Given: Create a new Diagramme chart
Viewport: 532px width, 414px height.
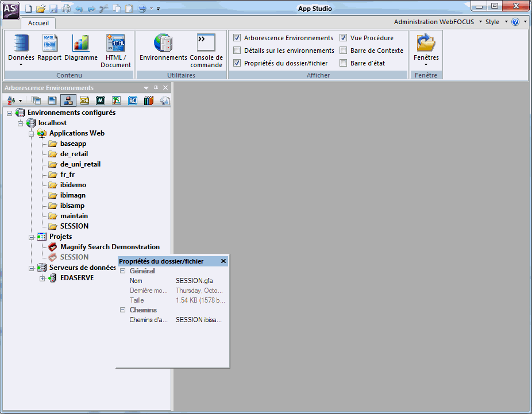Looking at the screenshot, I should [81, 48].
